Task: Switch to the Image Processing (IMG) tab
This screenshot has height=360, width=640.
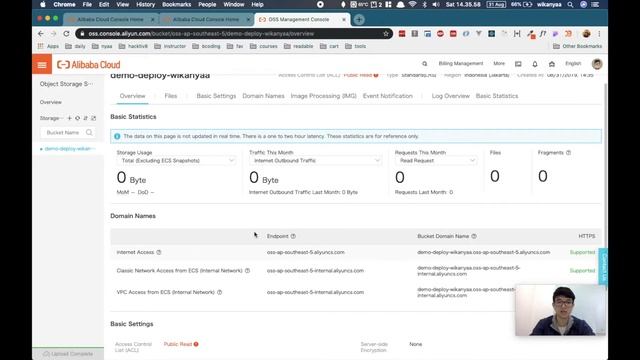Action: 324,96
